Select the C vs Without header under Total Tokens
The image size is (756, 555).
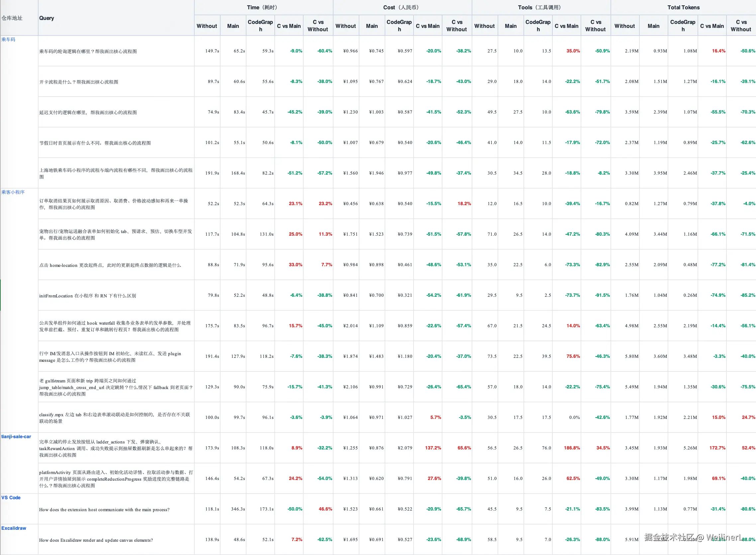point(741,26)
